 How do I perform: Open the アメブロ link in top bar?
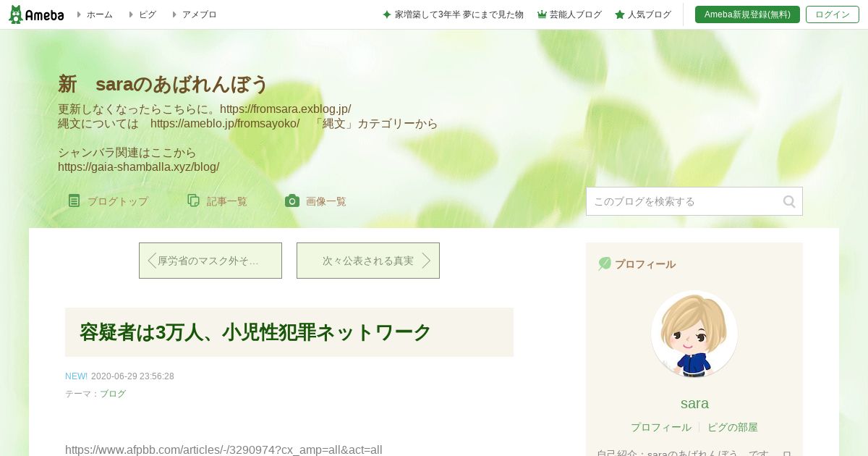pos(199,14)
